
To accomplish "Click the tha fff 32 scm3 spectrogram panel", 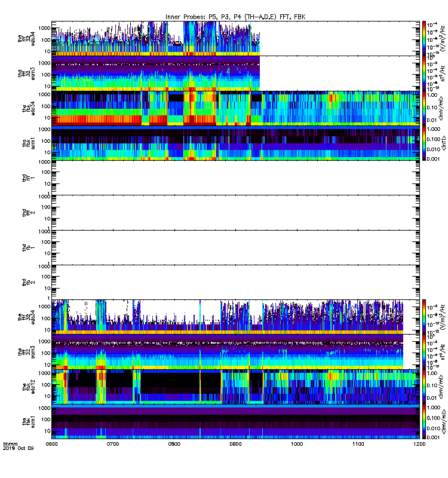I will pyautogui.click(x=235, y=73).
